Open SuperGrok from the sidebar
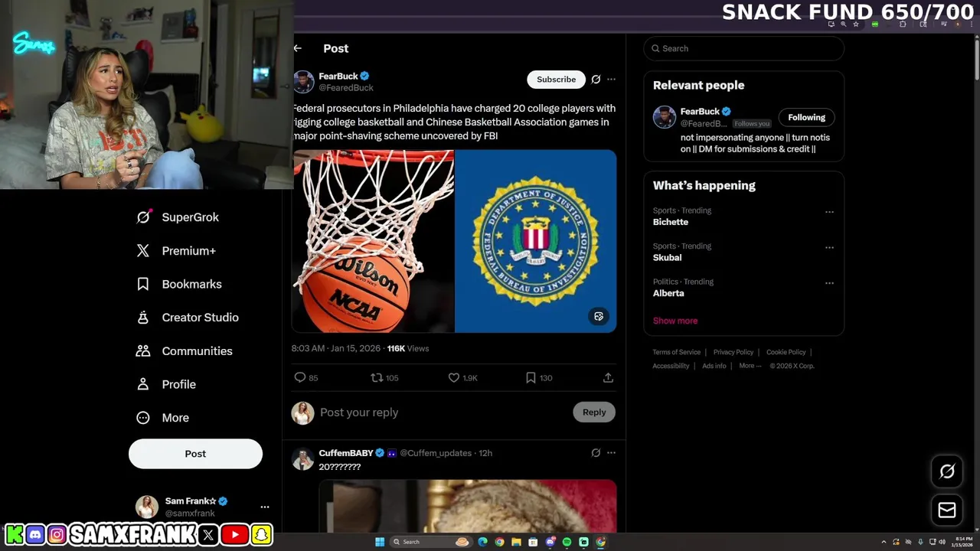The width and height of the screenshot is (980, 551). click(x=178, y=217)
